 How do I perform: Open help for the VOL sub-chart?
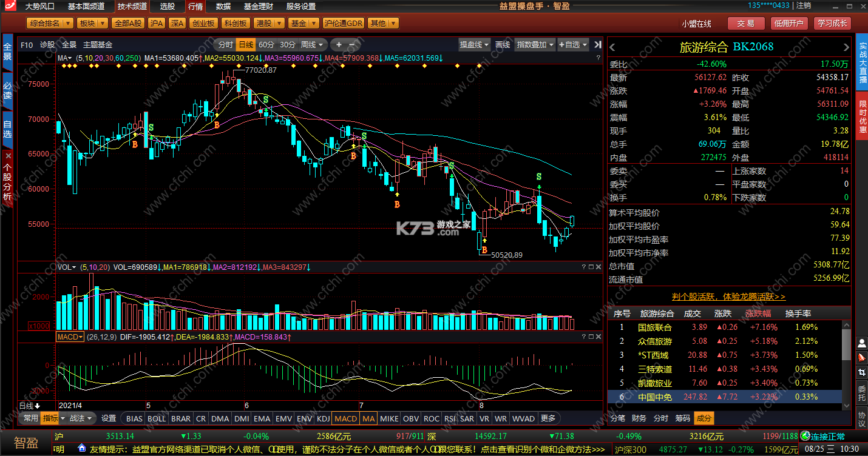click(584, 267)
